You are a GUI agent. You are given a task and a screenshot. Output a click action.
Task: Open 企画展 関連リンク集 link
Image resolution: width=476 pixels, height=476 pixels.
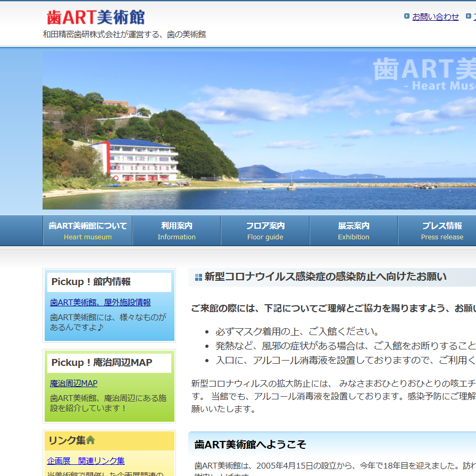(x=86, y=461)
